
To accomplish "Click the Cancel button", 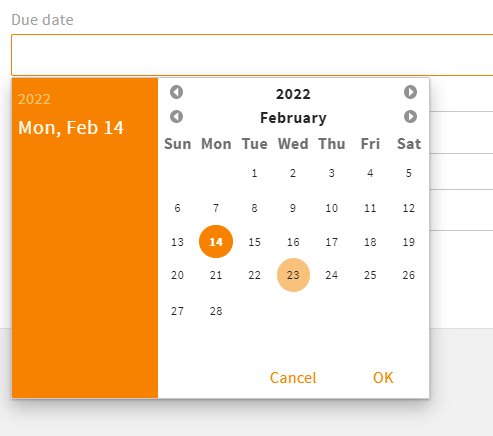I will pyautogui.click(x=293, y=378).
